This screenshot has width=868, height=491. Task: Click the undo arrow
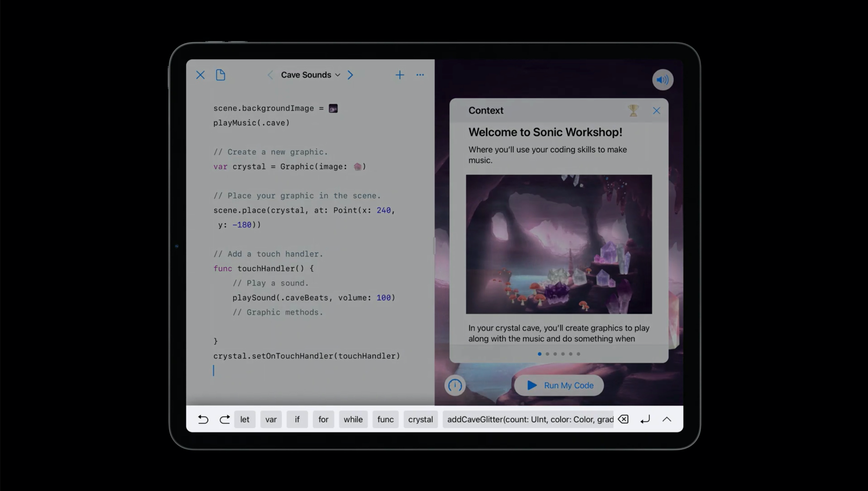pos(203,419)
